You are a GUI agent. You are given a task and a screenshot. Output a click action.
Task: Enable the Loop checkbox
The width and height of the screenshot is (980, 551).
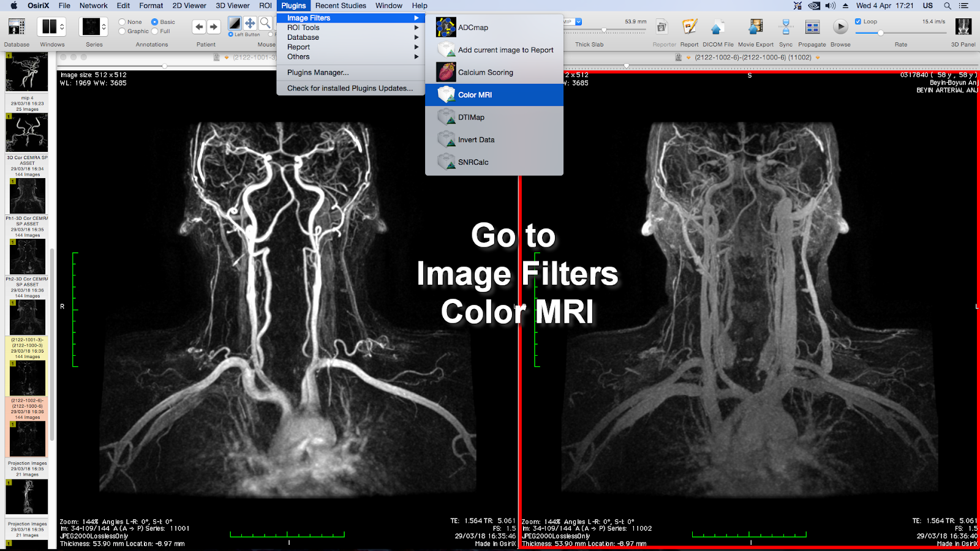click(858, 21)
